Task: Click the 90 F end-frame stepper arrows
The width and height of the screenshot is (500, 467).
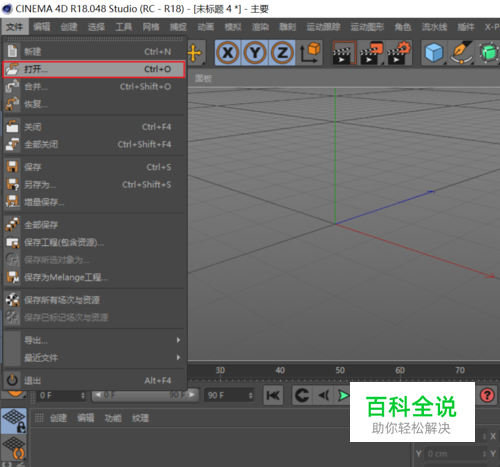Action: [250, 395]
